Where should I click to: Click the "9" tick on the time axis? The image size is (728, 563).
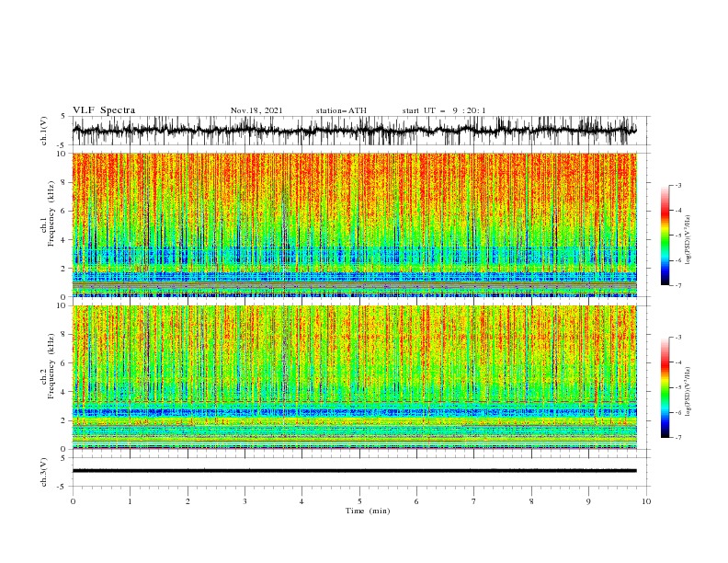pyautogui.click(x=588, y=501)
